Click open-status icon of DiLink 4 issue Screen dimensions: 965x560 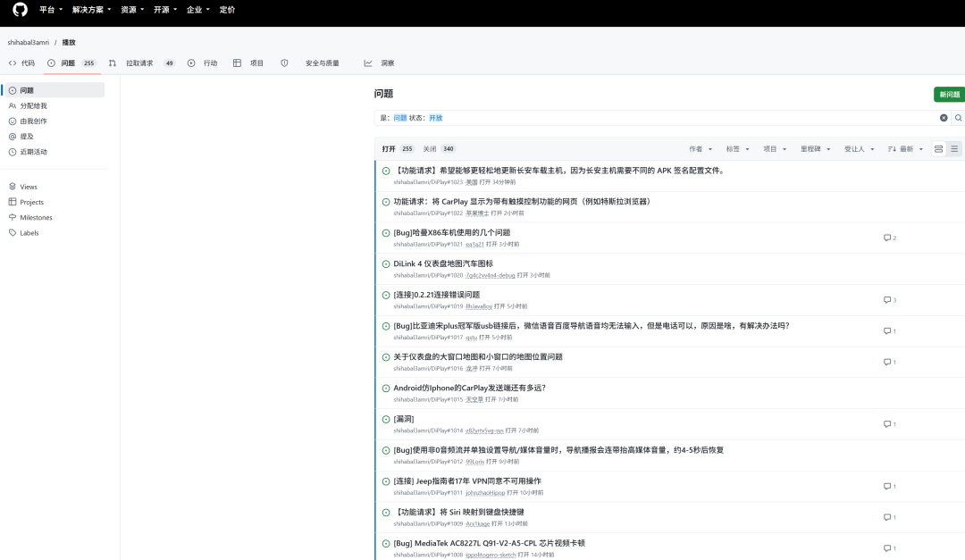tap(386, 264)
